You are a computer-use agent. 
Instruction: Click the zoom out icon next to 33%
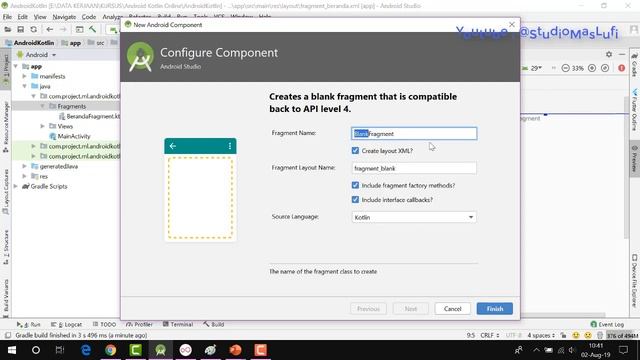pyautogui.click(x=565, y=68)
